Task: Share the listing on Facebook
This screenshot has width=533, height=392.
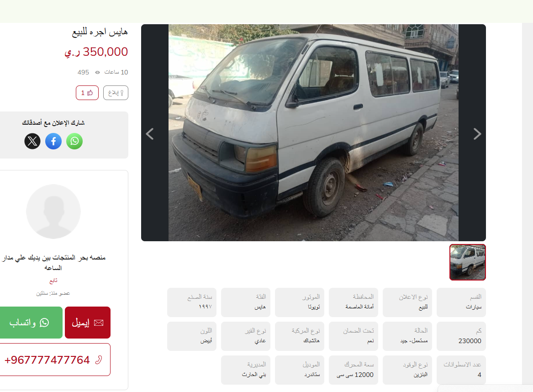Action: [53, 141]
